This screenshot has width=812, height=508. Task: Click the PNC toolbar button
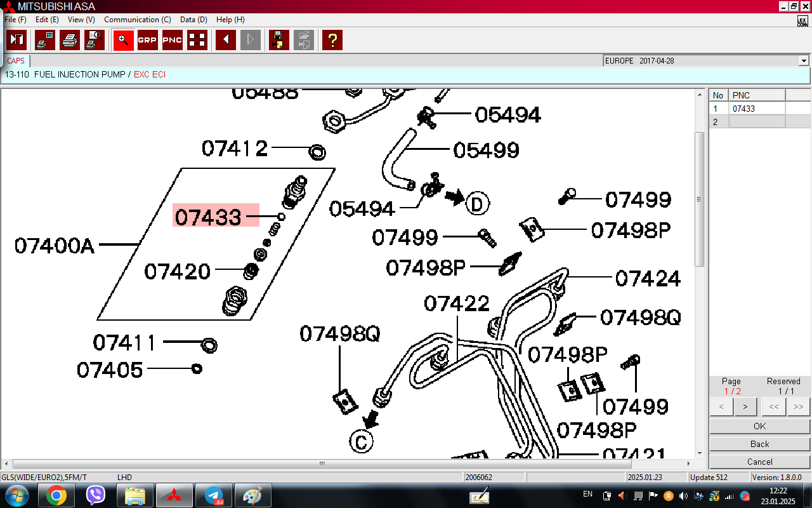click(172, 40)
